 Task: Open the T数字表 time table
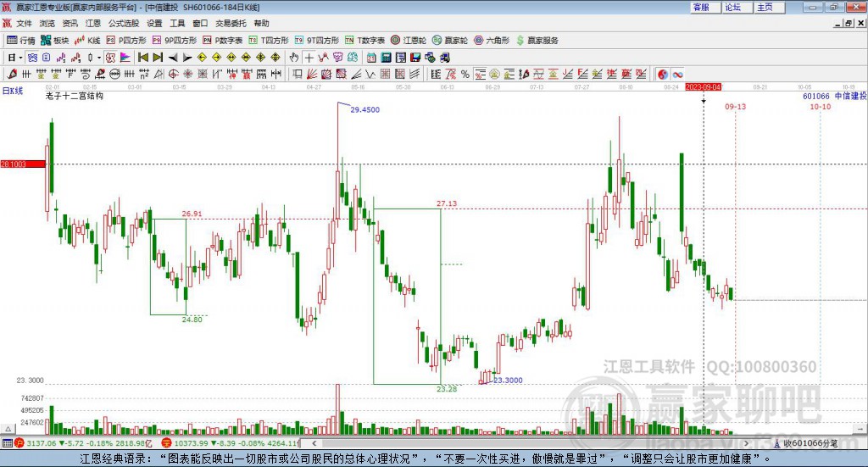point(364,41)
